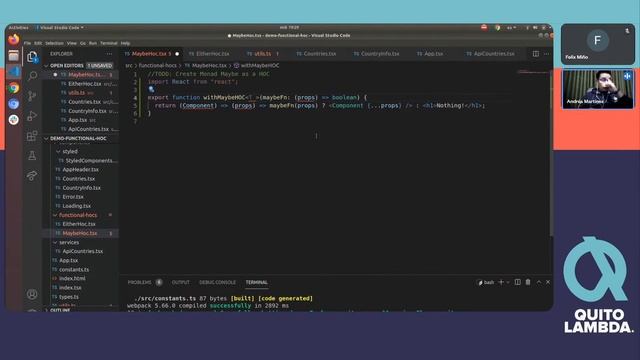Click Activities in the Ubuntu top bar
This screenshot has height=360, width=640.
19,28
